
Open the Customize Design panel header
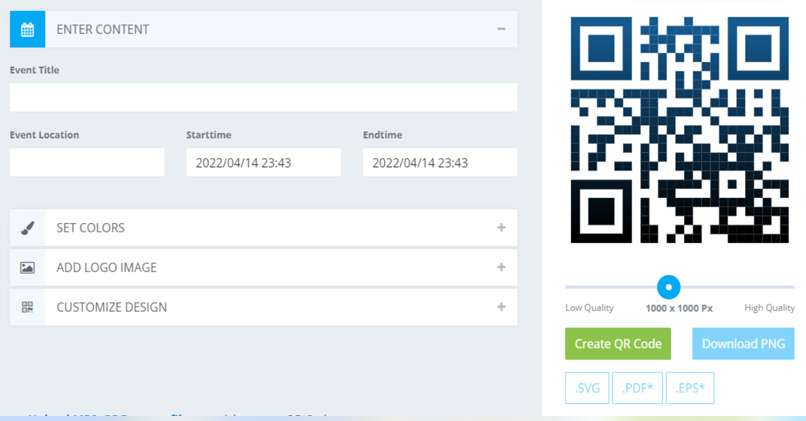tap(263, 307)
